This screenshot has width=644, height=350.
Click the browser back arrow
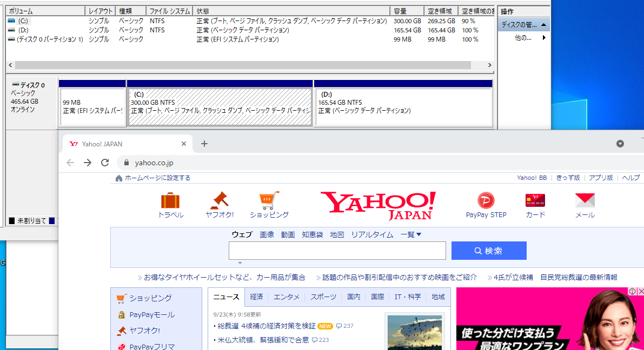[70, 163]
